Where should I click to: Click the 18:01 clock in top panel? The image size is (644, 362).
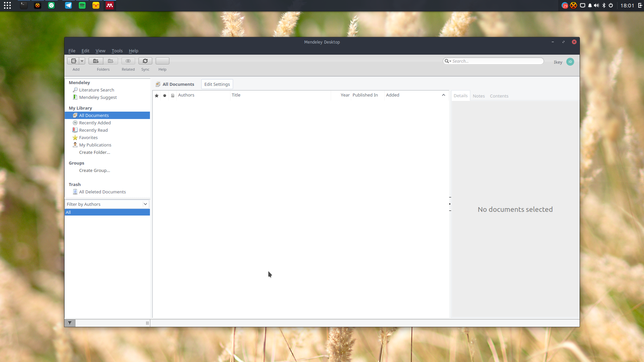[x=627, y=5]
